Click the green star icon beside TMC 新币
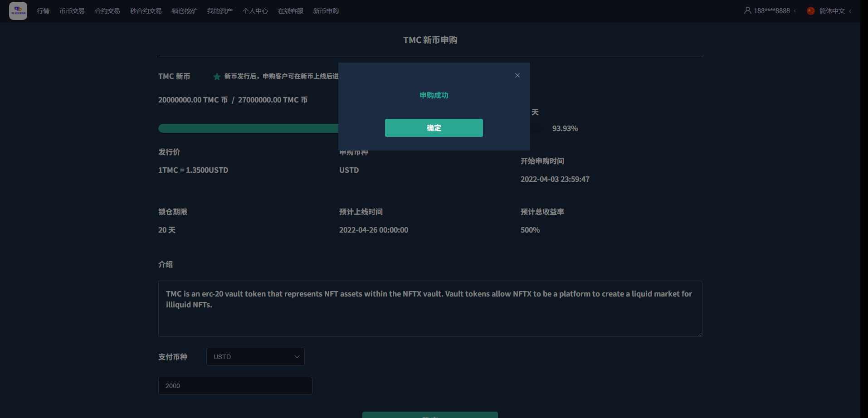The image size is (868, 418). (217, 77)
